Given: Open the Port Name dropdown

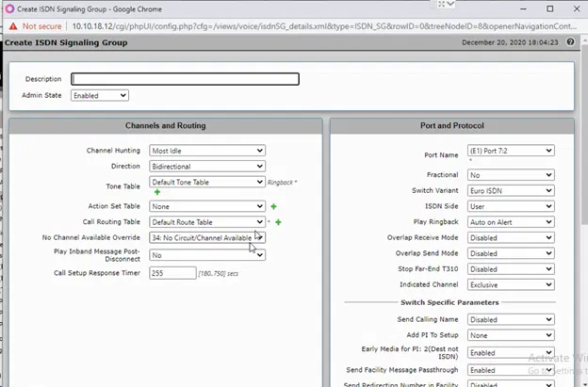Looking at the screenshot, I should [510, 151].
